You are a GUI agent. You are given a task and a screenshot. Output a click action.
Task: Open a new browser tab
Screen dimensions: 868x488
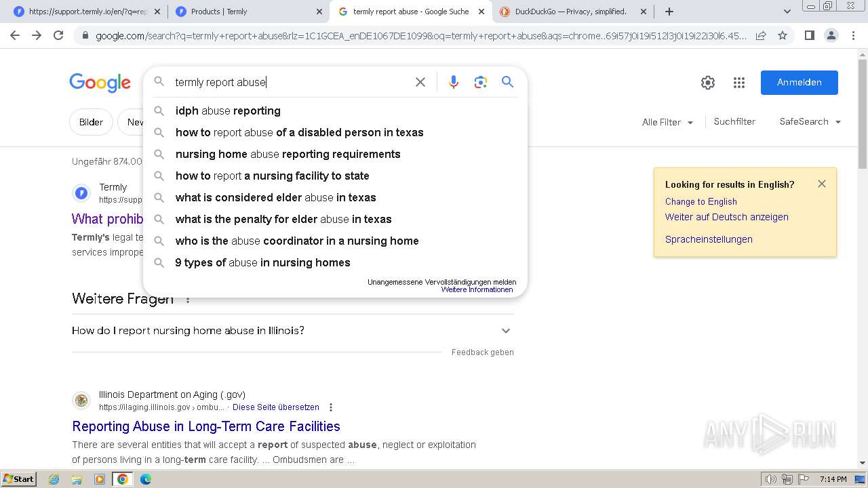[669, 12]
